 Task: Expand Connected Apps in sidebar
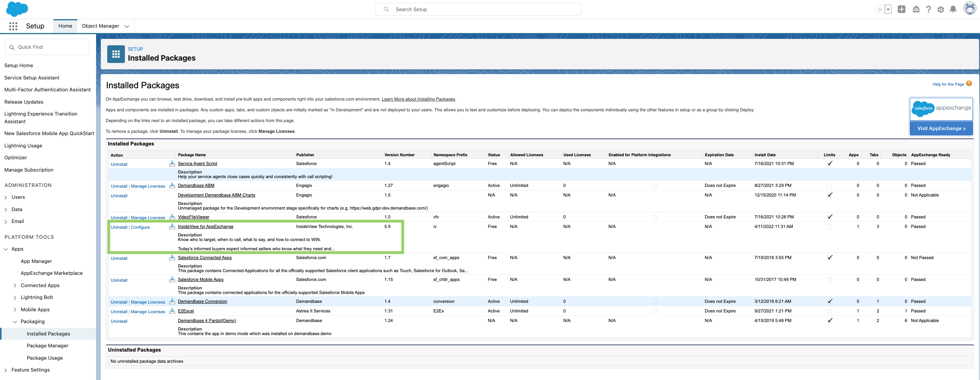pyautogui.click(x=15, y=286)
